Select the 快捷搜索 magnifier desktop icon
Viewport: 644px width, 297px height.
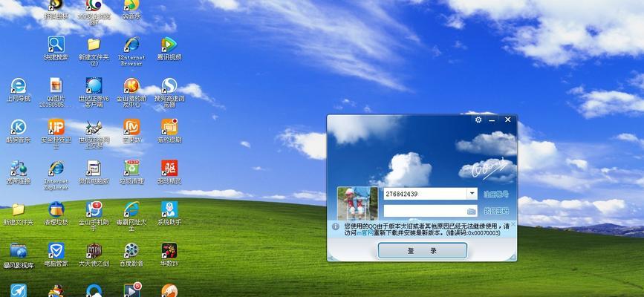click(x=56, y=48)
